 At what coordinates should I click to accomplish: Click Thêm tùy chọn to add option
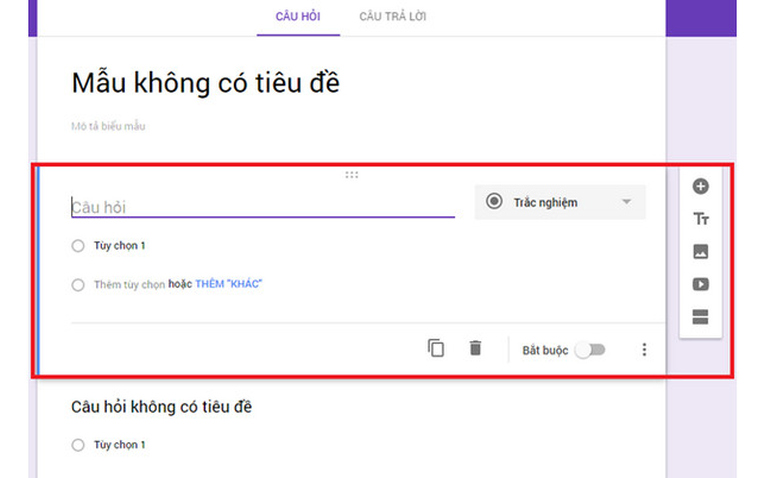click(129, 284)
